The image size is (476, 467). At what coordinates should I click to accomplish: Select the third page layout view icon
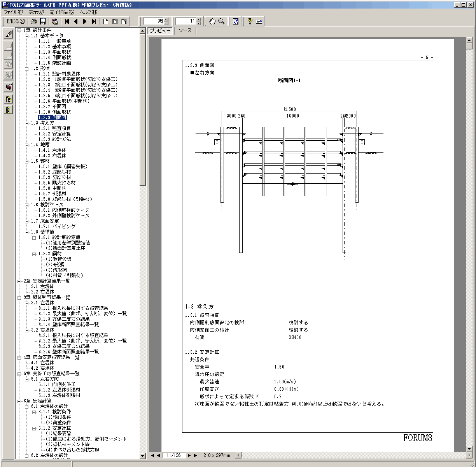coord(124,21)
